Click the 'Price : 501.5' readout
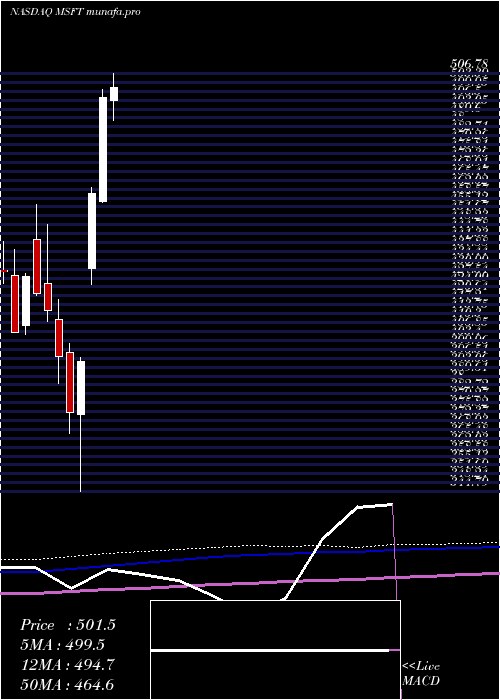The width and height of the screenshot is (500, 700). 67,625
